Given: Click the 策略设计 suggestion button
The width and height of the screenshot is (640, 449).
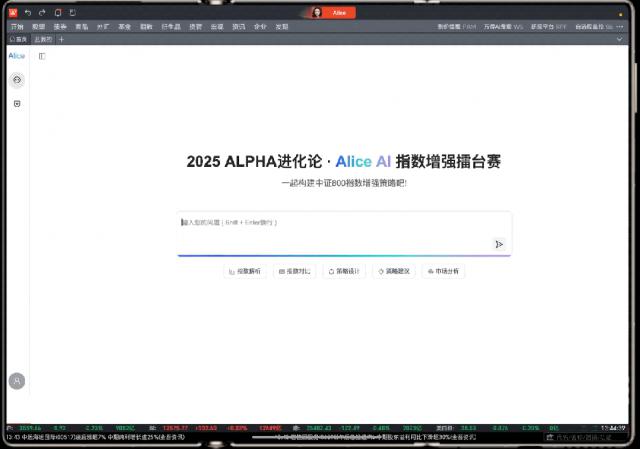Looking at the screenshot, I should point(344,271).
